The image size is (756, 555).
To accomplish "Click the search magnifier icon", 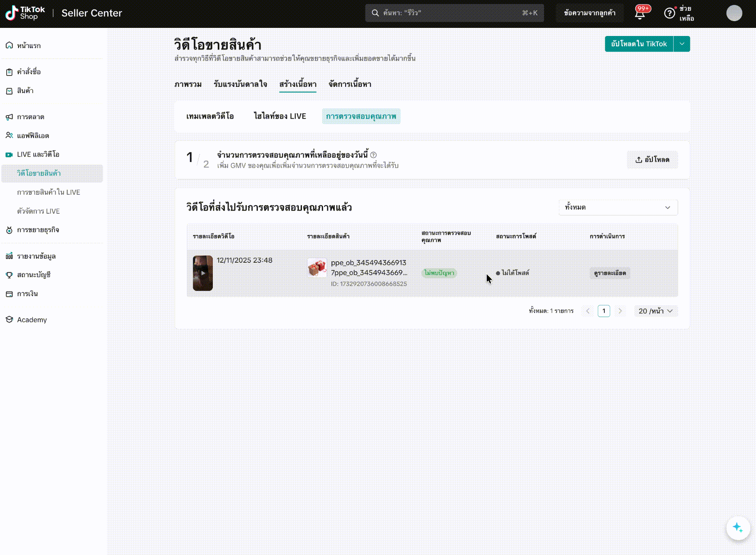I will (375, 13).
